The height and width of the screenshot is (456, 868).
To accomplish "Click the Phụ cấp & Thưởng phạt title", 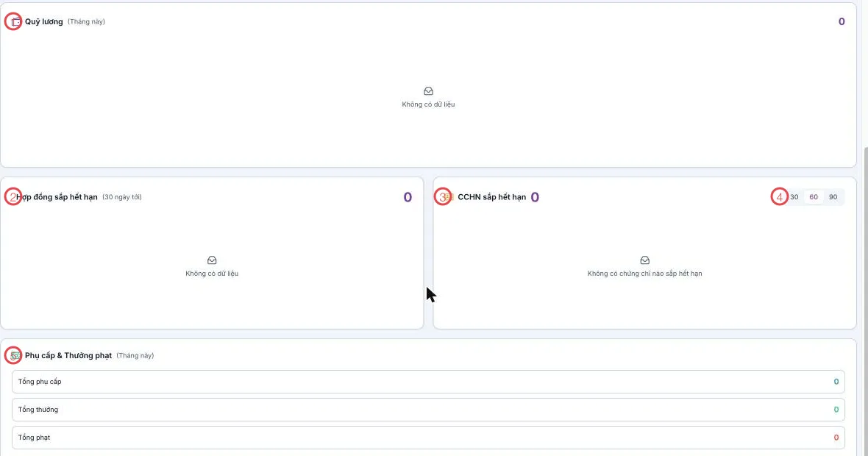I will pyautogui.click(x=68, y=356).
